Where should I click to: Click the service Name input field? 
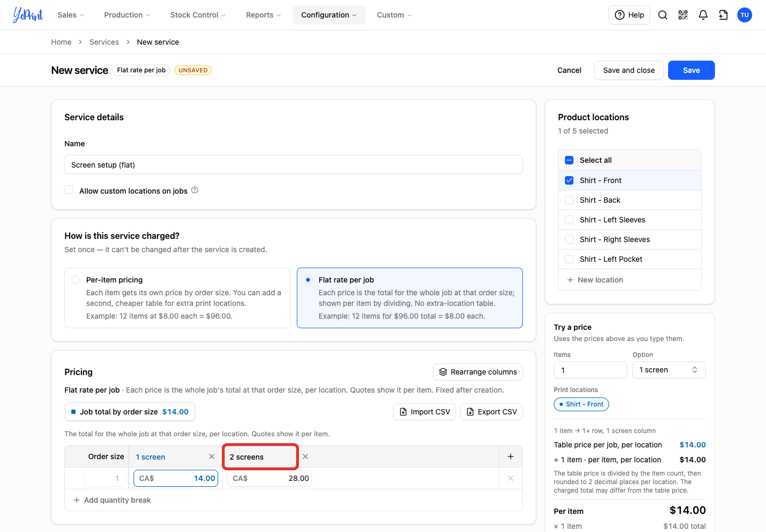(x=294, y=164)
